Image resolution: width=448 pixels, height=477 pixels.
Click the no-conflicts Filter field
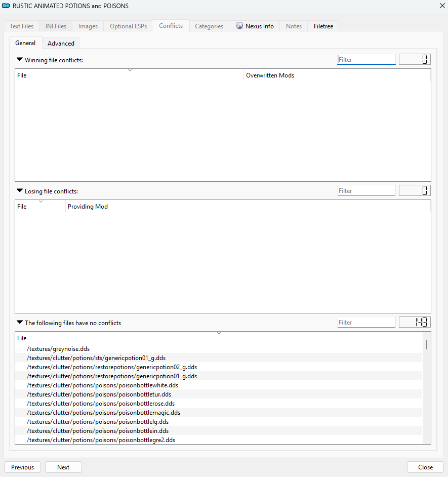tap(366, 323)
